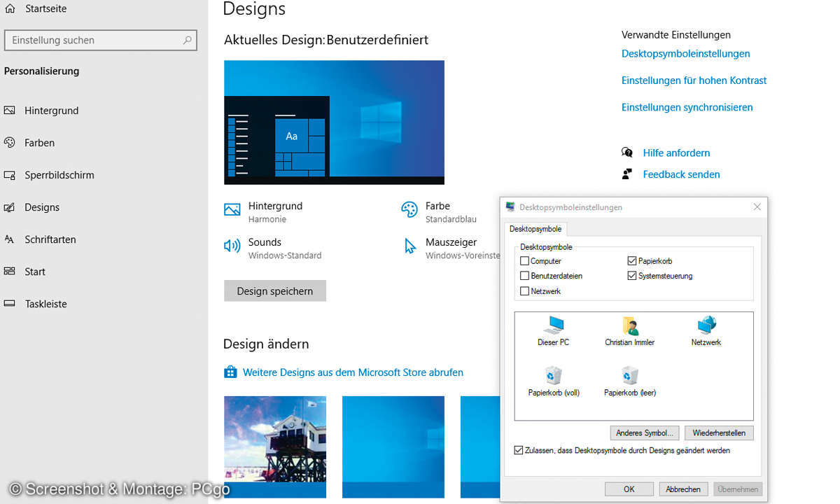This screenshot has height=504, width=840.
Task: Click the Hintergrund Harmonie image icon
Action: [x=232, y=209]
